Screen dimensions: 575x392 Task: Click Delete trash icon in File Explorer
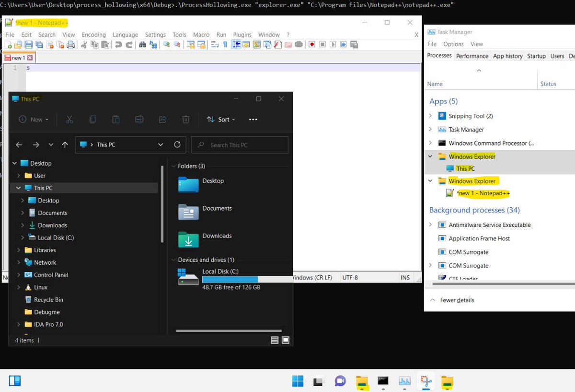tap(186, 120)
